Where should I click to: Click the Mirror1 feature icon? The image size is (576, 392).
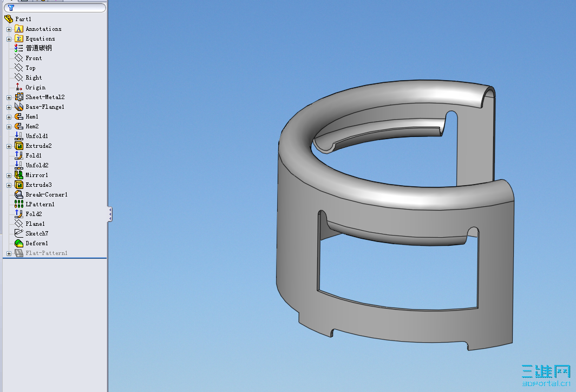[x=19, y=175]
